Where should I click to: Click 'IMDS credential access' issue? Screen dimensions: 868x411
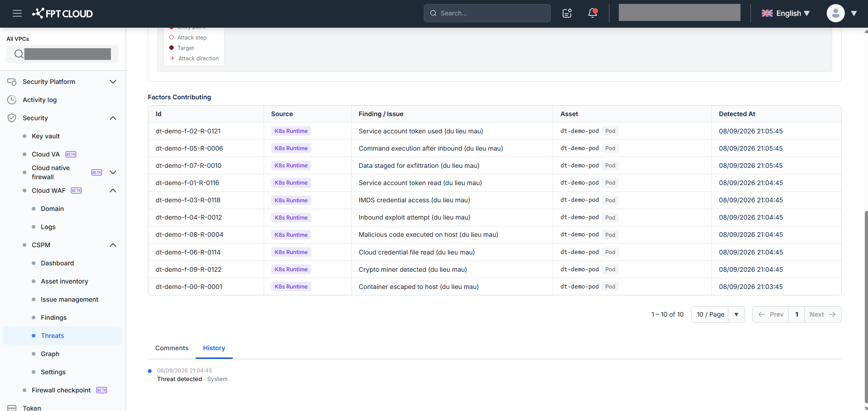(414, 200)
